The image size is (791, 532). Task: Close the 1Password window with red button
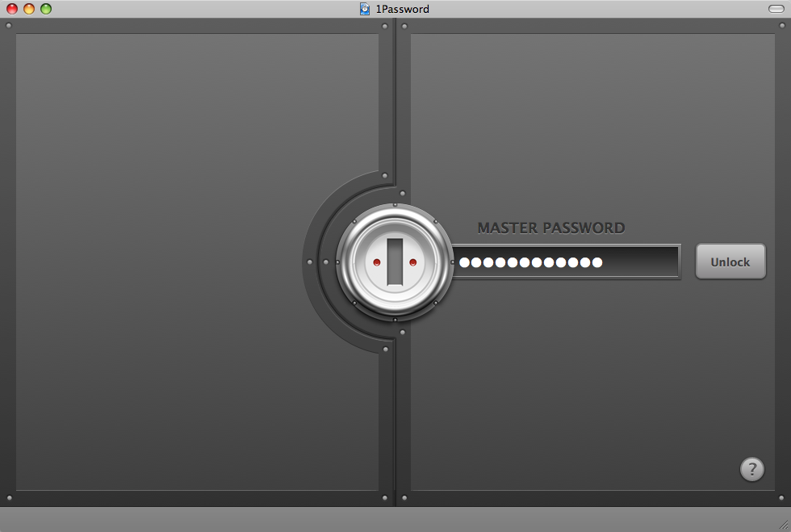12,9
